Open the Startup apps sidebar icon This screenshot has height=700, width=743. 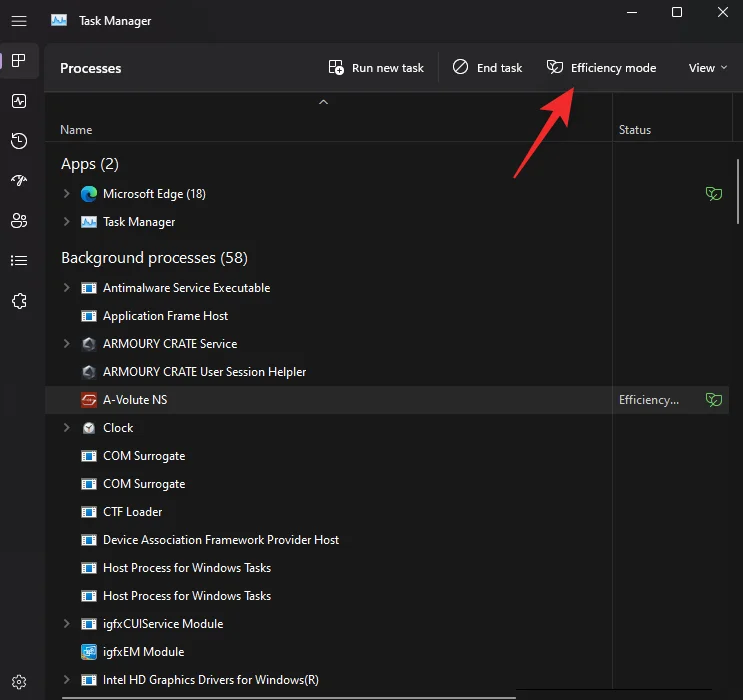19,181
